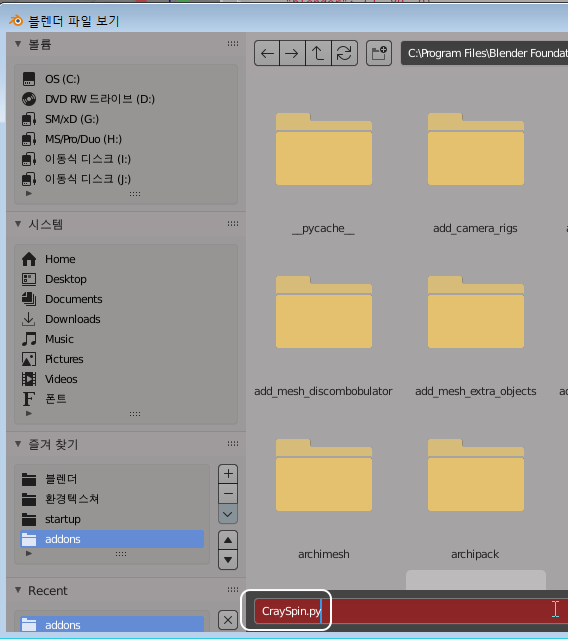Expand the system list arrow

(29, 413)
